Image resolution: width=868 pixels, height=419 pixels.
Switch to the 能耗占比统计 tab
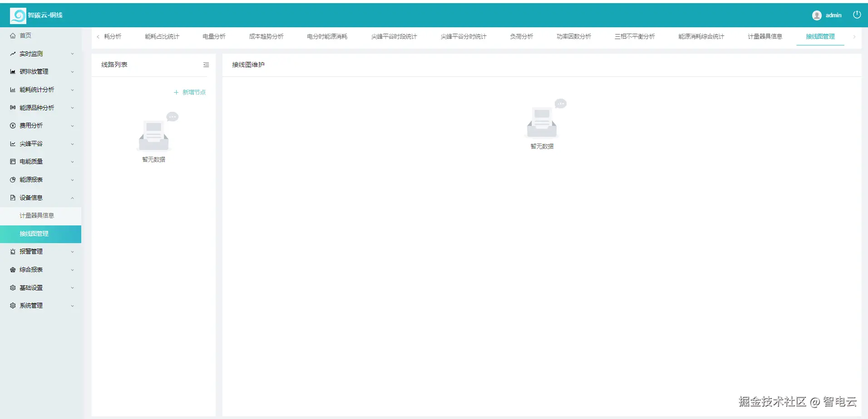[x=162, y=36]
